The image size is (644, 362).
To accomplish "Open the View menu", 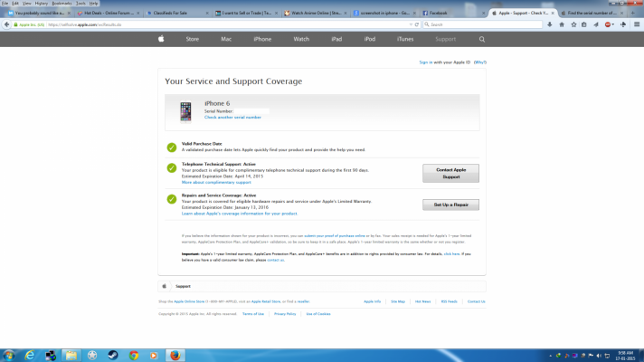I will [x=27, y=4].
